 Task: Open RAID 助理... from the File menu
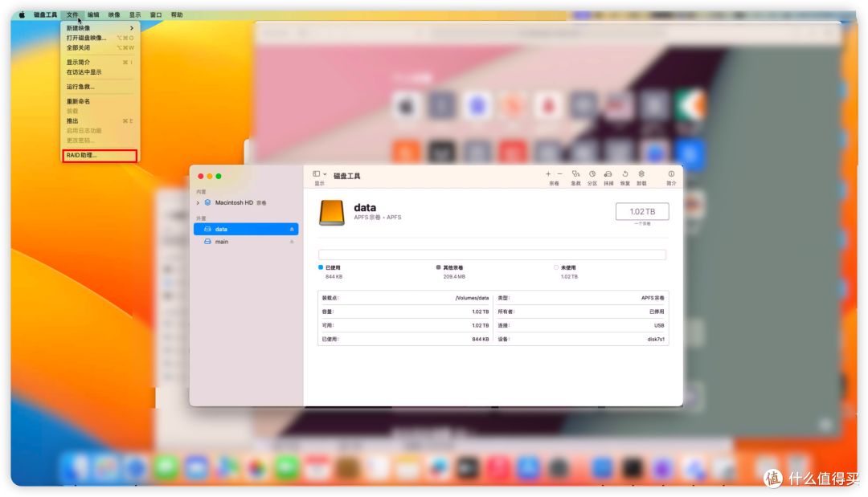100,155
